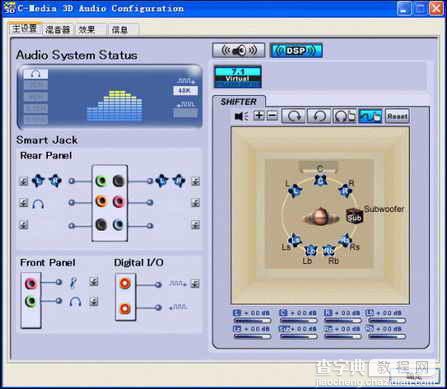The width and height of the screenshot is (447, 389).
Task: Click the center C speaker in room view
Action: (320, 181)
